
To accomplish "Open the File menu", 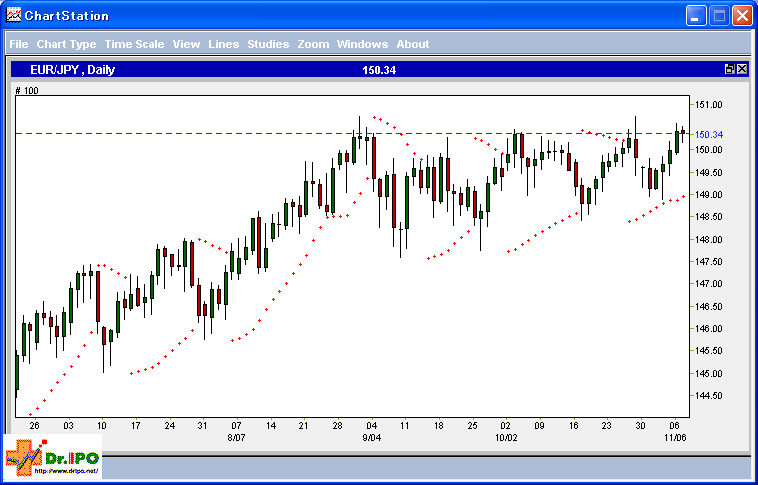I will [18, 44].
